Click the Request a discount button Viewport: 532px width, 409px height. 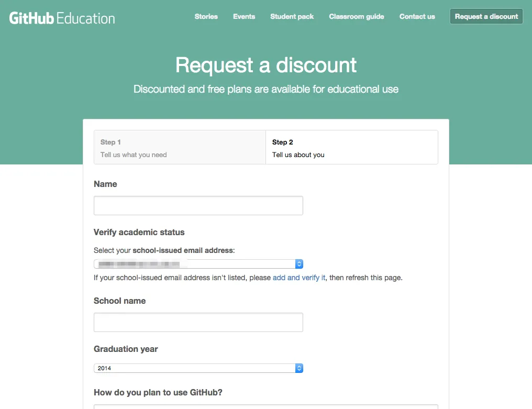[486, 16]
